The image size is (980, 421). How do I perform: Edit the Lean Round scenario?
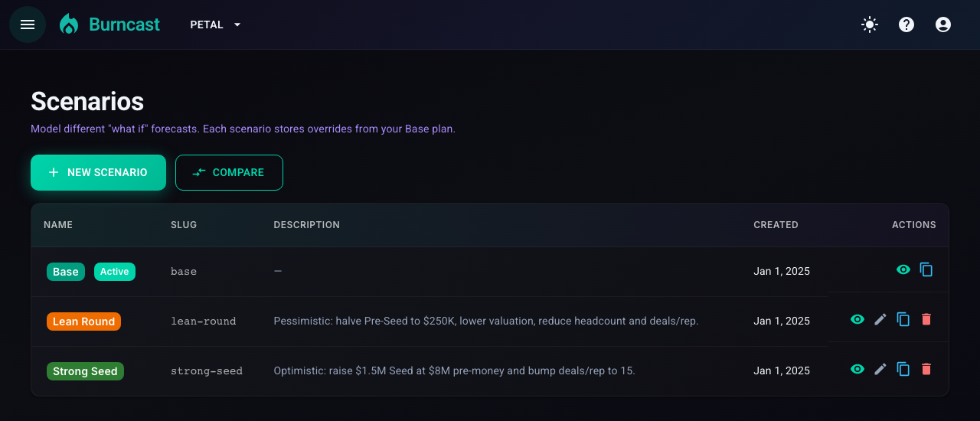point(880,319)
